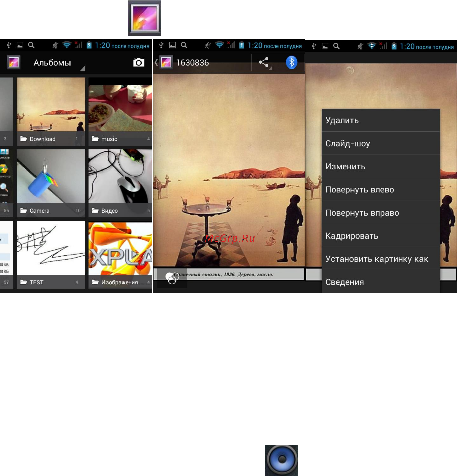This screenshot has height=476, width=457.
Task: Tap search icon in first screen status bar
Action: 31,45
